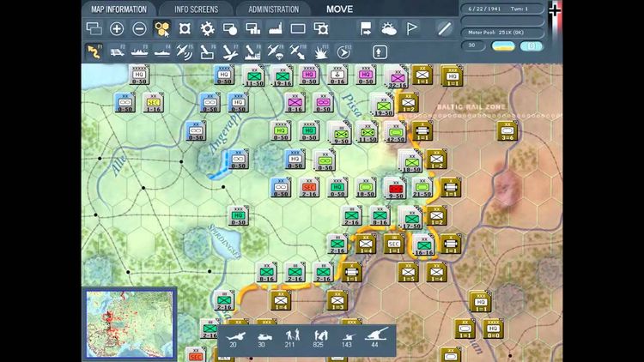The image size is (644, 362).
Task: Select the F10 air transfer mode
Action: click(298, 52)
